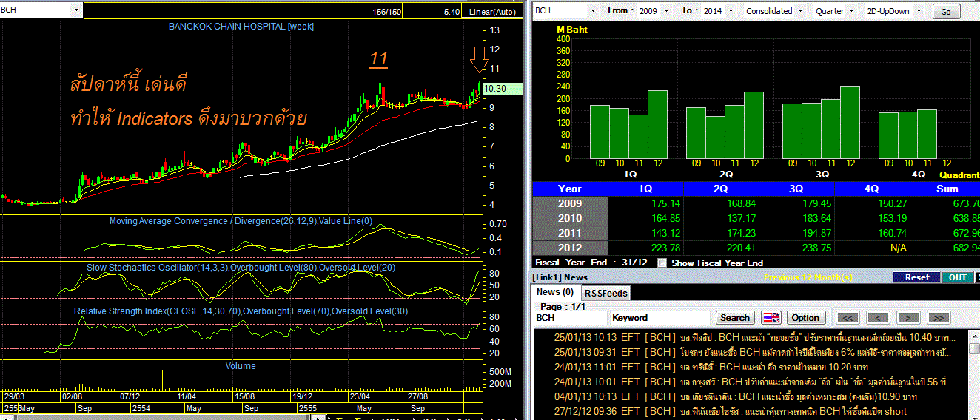Image resolution: width=980 pixels, height=420 pixels.
Task: Click the 1Q column header
Action: pos(645,189)
